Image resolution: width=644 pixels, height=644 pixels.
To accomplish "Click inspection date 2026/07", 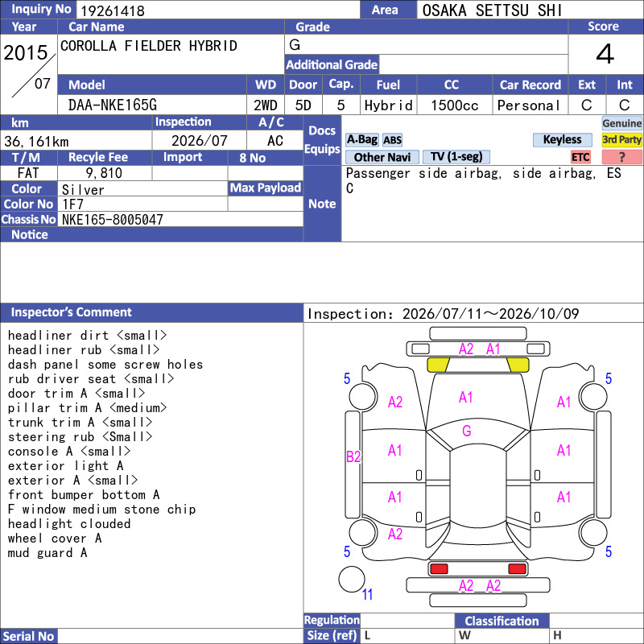I will coord(199,141).
